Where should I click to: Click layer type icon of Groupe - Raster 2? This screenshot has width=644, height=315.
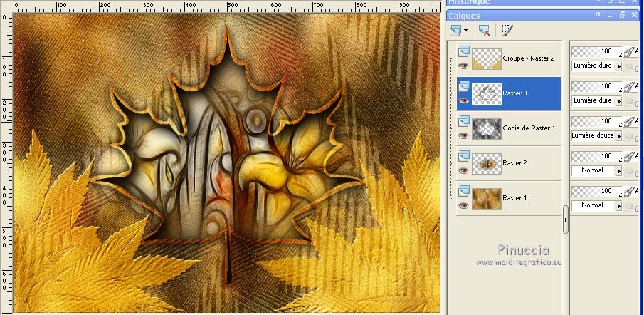click(x=464, y=51)
